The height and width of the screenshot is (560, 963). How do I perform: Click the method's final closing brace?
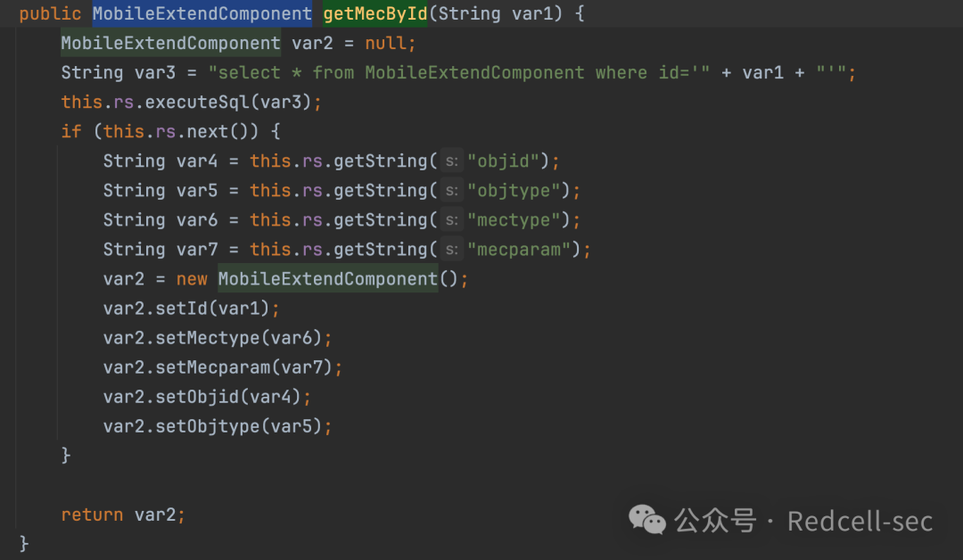pyautogui.click(x=24, y=543)
